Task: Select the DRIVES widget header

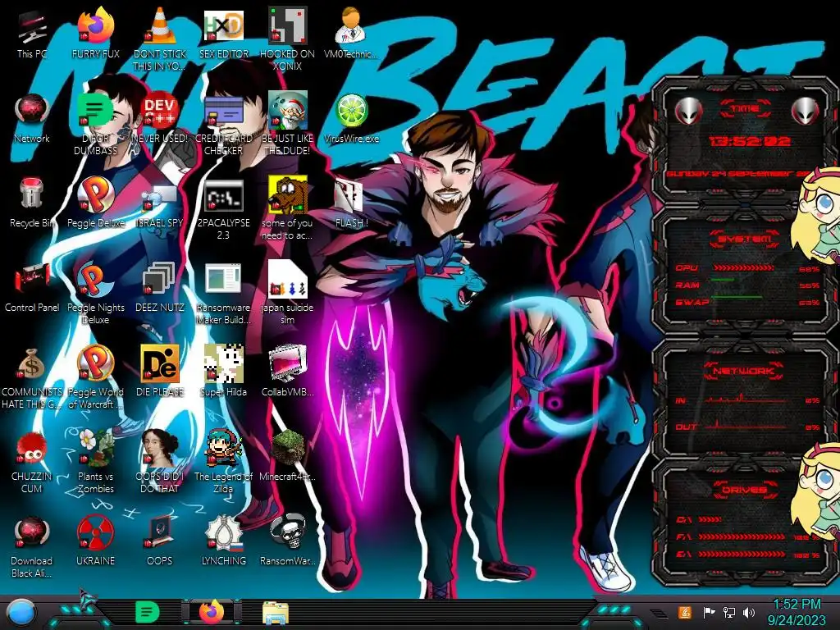Action: tap(745, 490)
